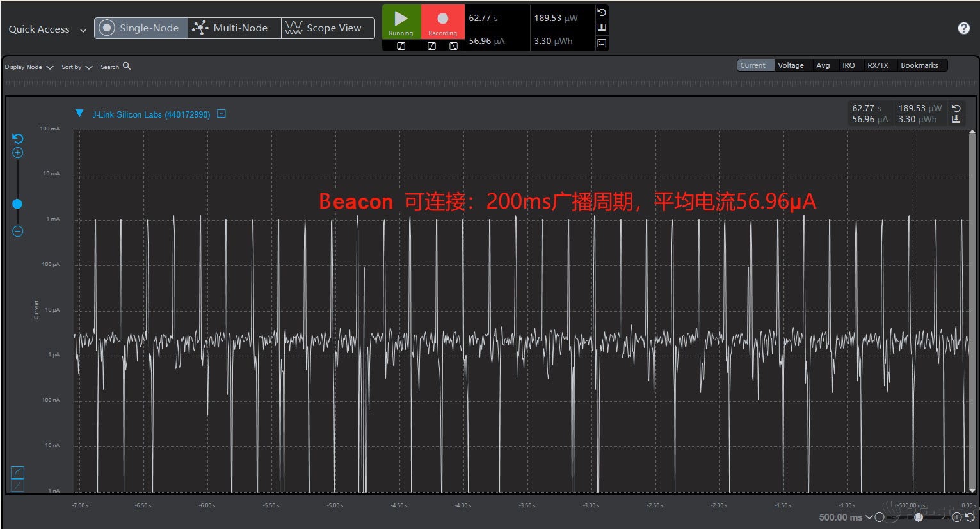Screen dimensions: 980x529
Task: Click the Bookmarks button
Action: click(x=919, y=65)
